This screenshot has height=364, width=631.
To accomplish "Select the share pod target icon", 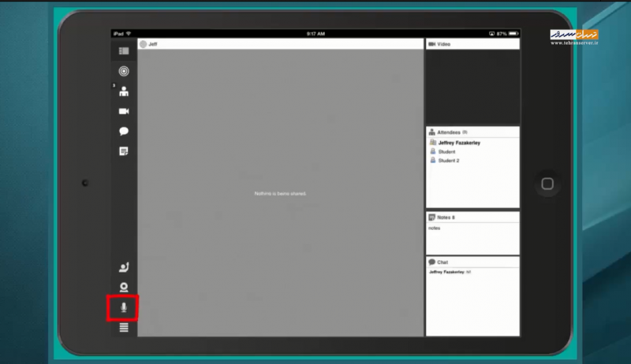I will pyautogui.click(x=124, y=71).
